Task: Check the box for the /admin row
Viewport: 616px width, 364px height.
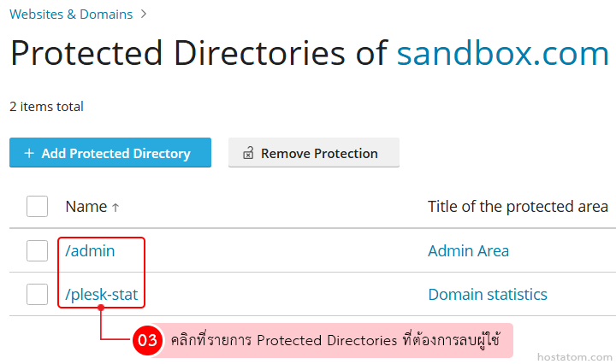Action: (x=37, y=250)
